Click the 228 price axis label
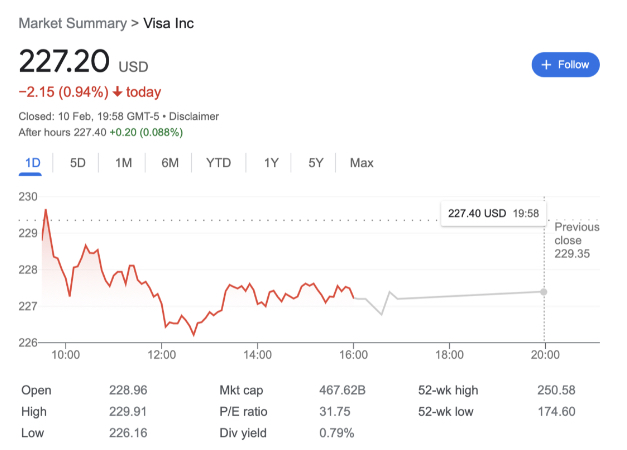The image size is (627, 450). tap(28, 270)
